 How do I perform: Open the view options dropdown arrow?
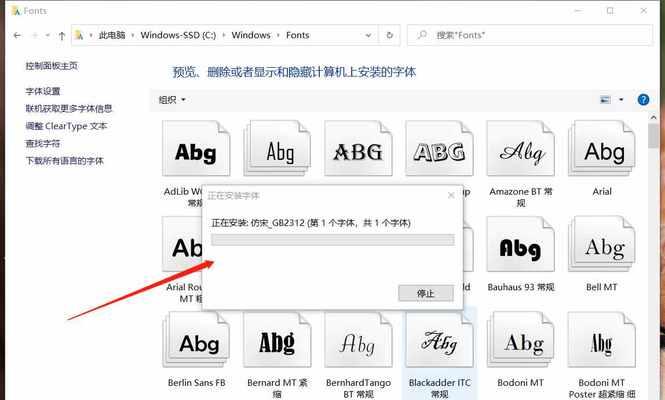[x=621, y=100]
